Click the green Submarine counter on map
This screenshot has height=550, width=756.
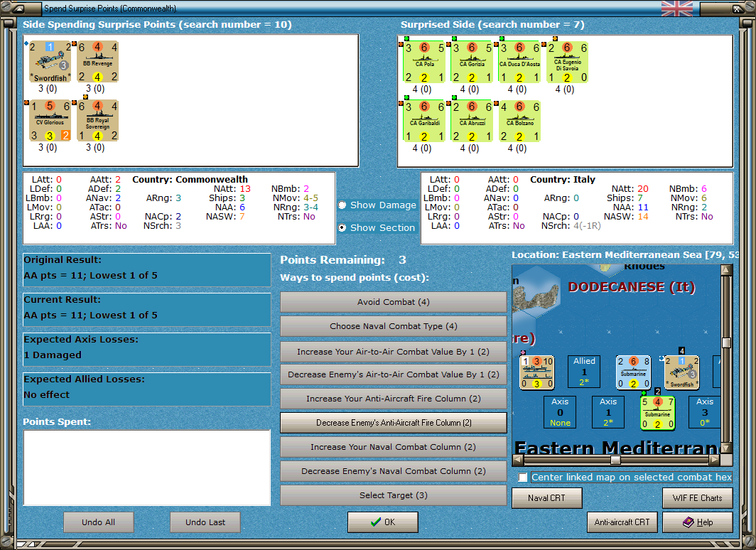(658, 413)
